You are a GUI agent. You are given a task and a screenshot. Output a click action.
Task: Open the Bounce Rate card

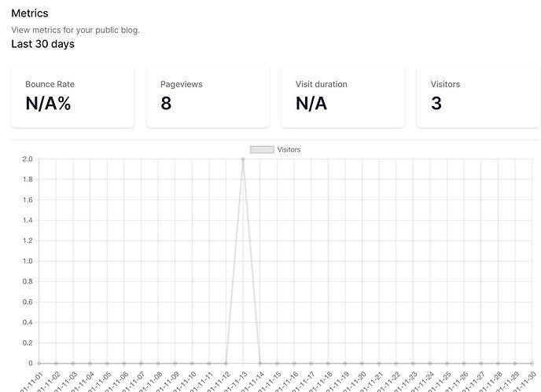tap(72, 96)
